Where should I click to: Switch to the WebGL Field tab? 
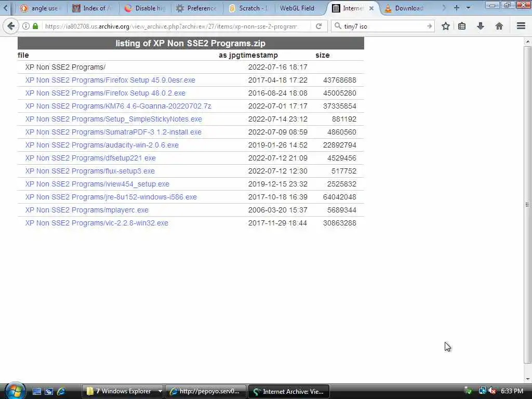pyautogui.click(x=297, y=8)
